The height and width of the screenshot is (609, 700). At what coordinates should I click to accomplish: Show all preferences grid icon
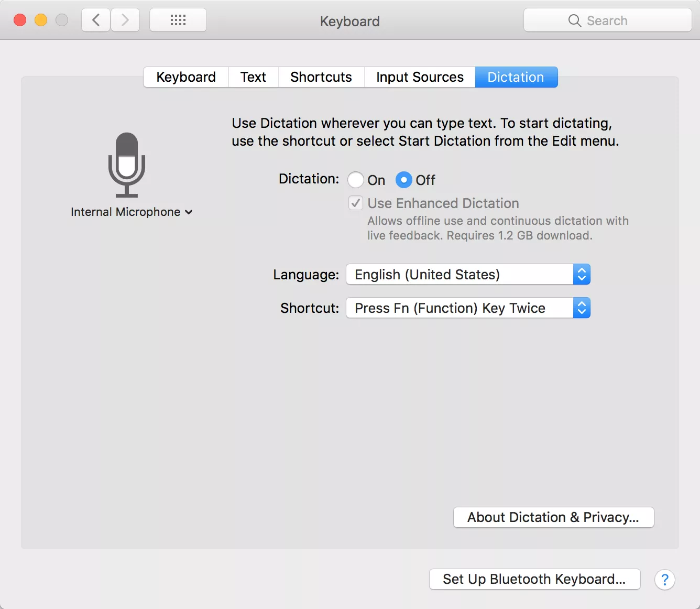point(178,20)
